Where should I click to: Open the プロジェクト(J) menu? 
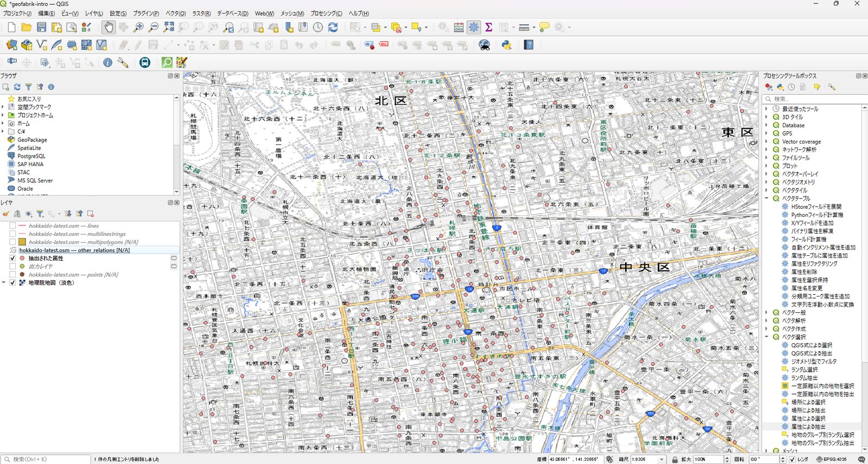(17, 13)
